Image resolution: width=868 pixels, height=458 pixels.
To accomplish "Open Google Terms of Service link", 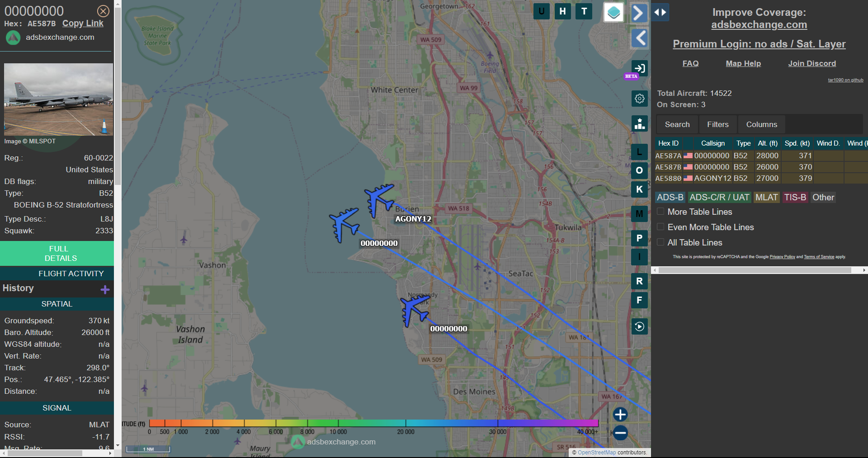I will [x=819, y=257].
